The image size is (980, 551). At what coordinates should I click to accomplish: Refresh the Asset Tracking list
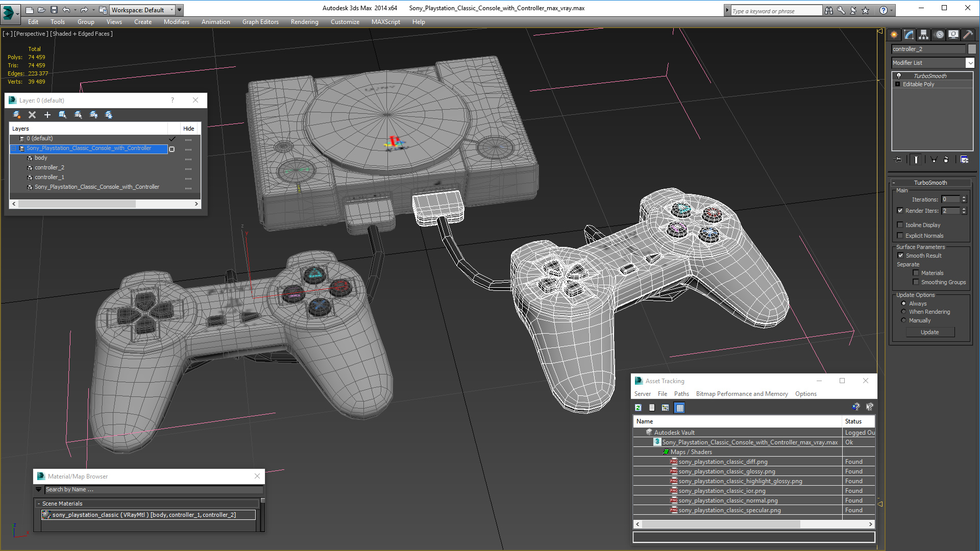[638, 408]
